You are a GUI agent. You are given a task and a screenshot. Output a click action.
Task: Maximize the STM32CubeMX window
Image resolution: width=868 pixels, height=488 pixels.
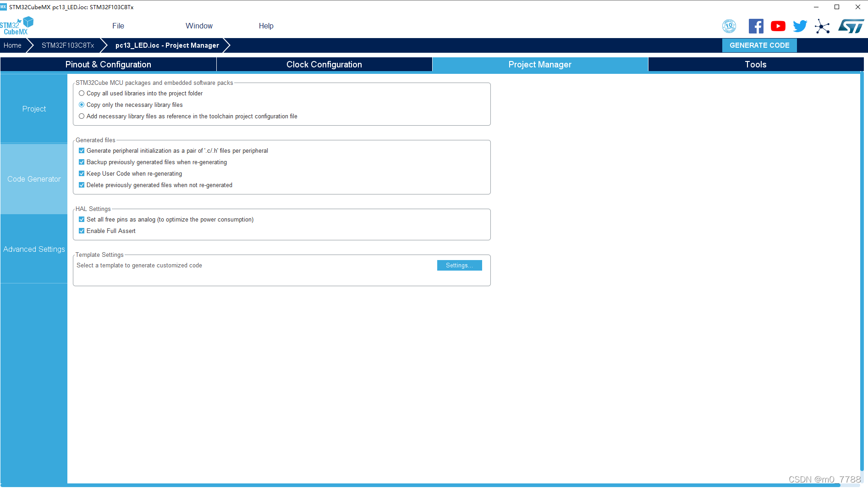(837, 7)
